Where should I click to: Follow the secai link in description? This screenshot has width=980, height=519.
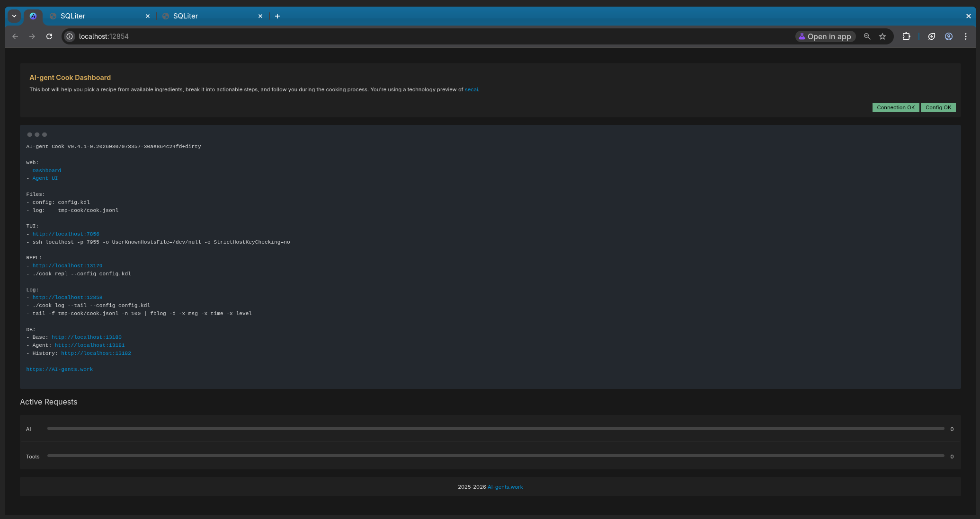click(x=471, y=89)
